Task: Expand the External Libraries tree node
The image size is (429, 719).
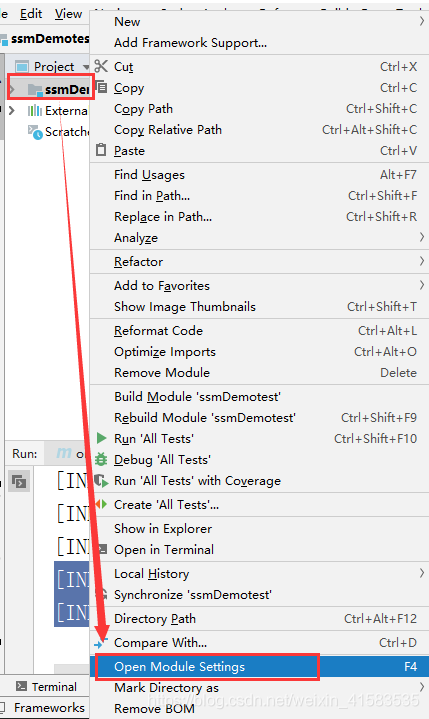Action: pyautogui.click(x=12, y=111)
